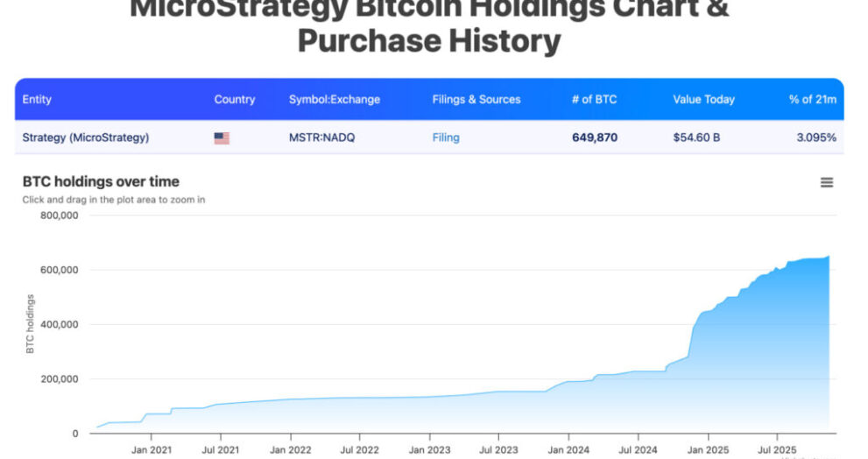Sort by % of 21m column
Viewport: 868px width, 459px height.
[x=812, y=100]
